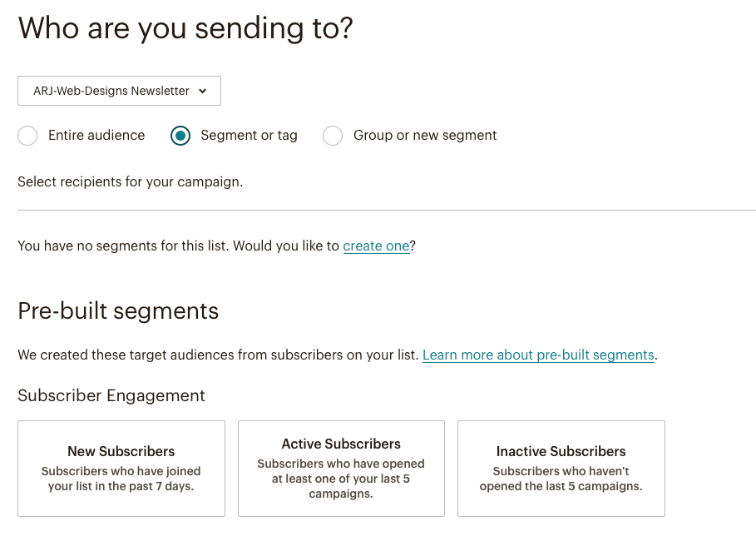Click the chevron arrow in the audience selector
The height and width of the screenshot is (541, 756).
(x=203, y=92)
